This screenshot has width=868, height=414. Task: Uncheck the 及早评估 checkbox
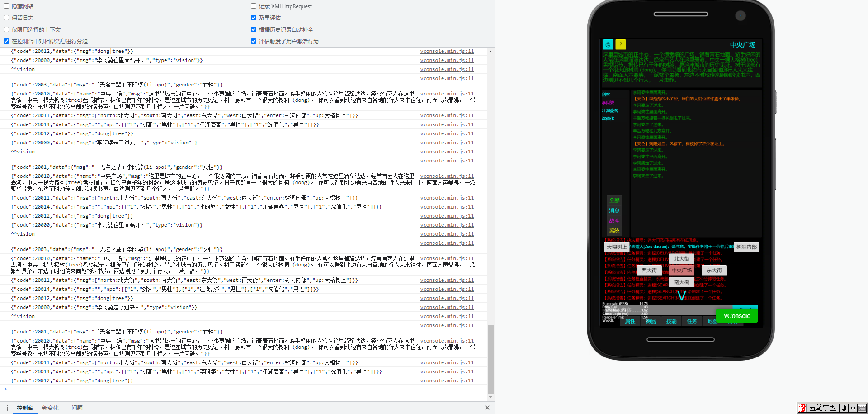pos(254,18)
